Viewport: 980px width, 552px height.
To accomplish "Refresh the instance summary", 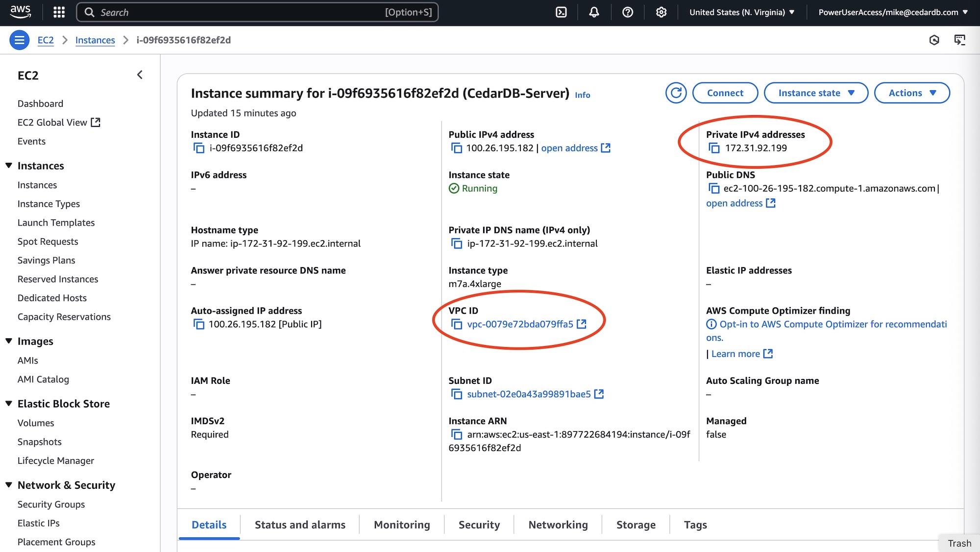I will tap(676, 93).
